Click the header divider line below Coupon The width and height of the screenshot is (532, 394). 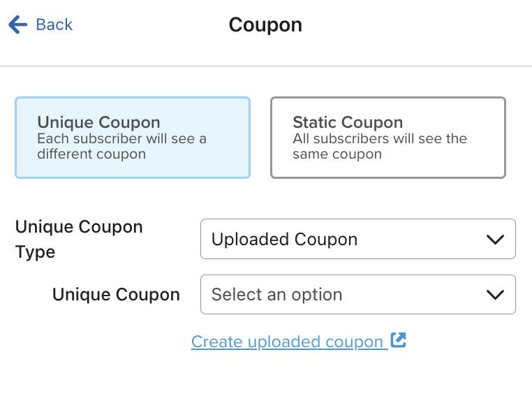[265, 66]
